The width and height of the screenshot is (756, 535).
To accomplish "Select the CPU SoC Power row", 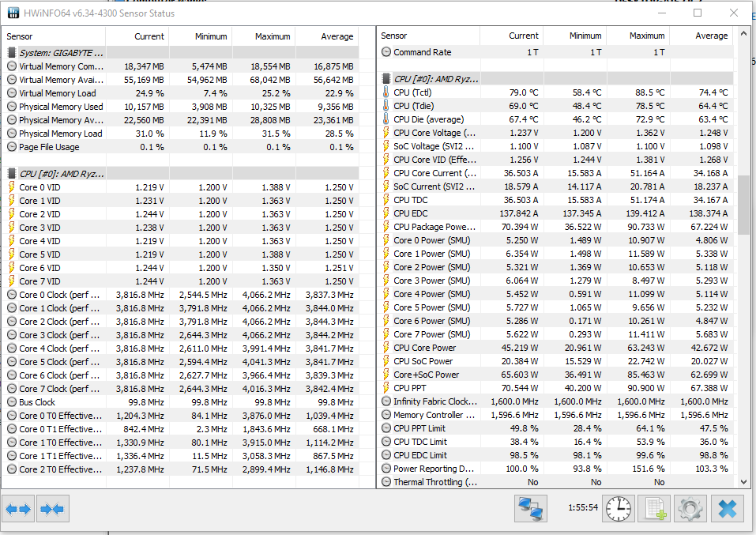I will point(555,361).
